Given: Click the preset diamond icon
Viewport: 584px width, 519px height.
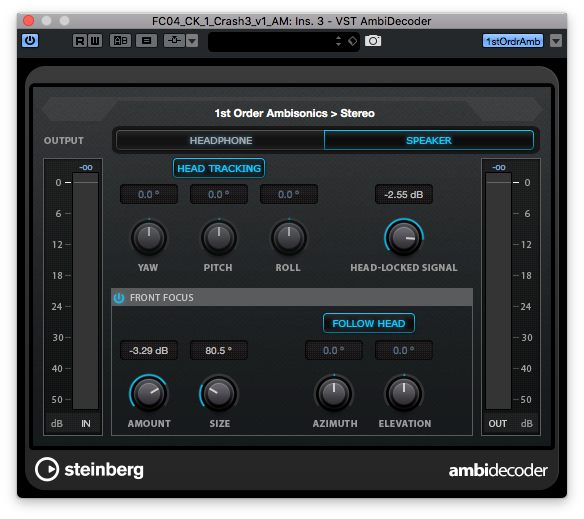Looking at the screenshot, I should [352, 41].
